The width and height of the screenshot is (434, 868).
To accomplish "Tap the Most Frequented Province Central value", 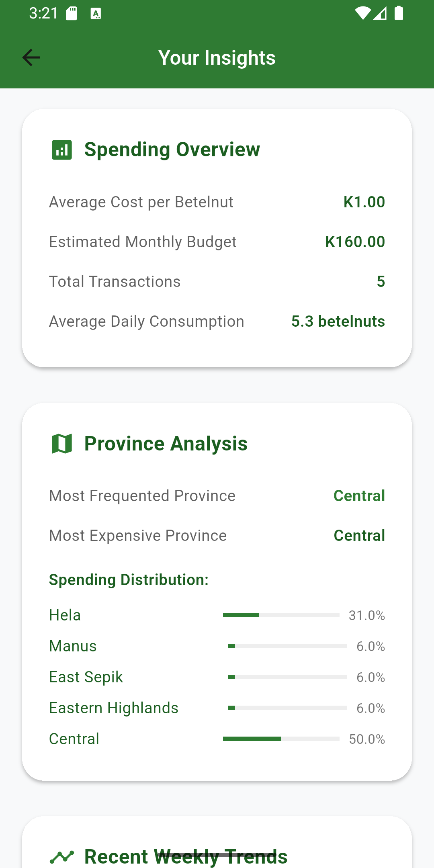I will 359,496.
